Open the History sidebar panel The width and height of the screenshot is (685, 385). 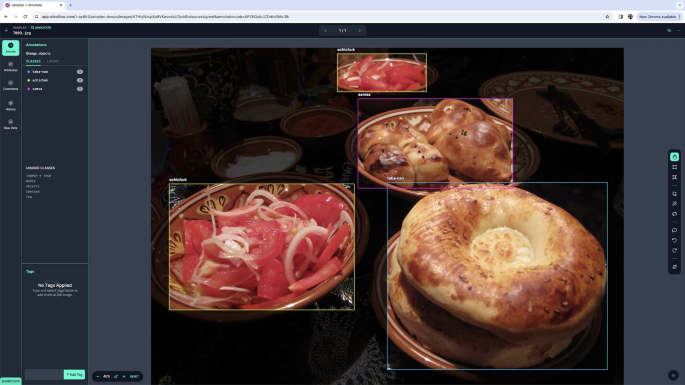(10, 105)
